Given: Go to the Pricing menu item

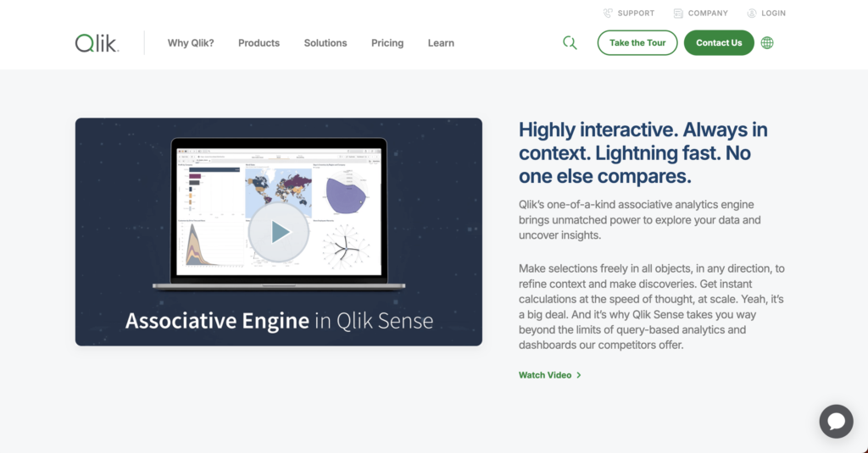Looking at the screenshot, I should (387, 43).
